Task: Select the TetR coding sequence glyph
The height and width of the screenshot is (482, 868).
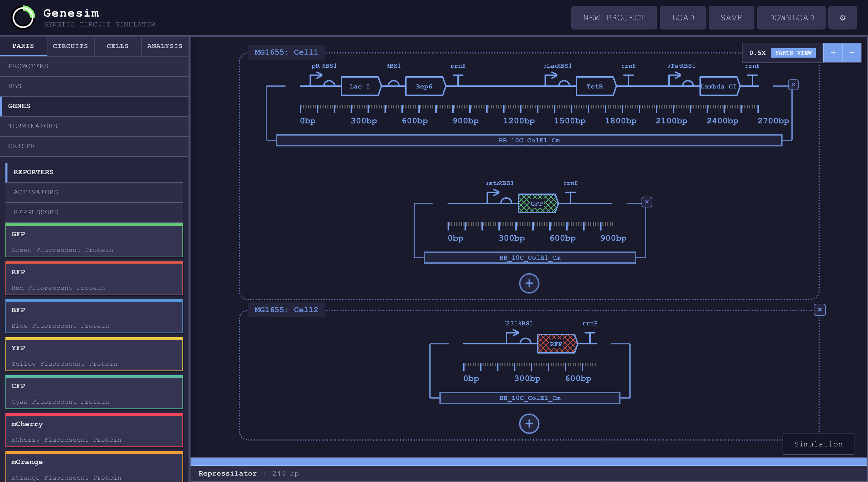Action: pyautogui.click(x=595, y=86)
